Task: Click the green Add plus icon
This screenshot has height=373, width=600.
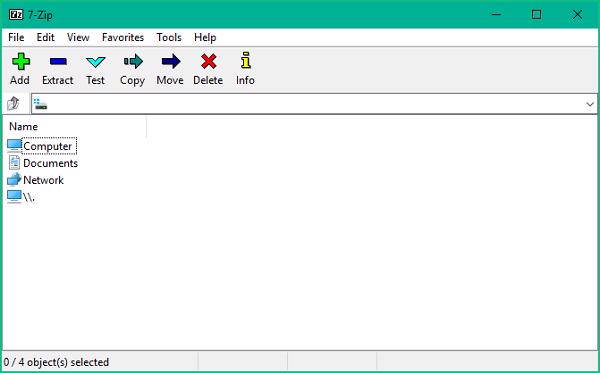Action: 21,61
